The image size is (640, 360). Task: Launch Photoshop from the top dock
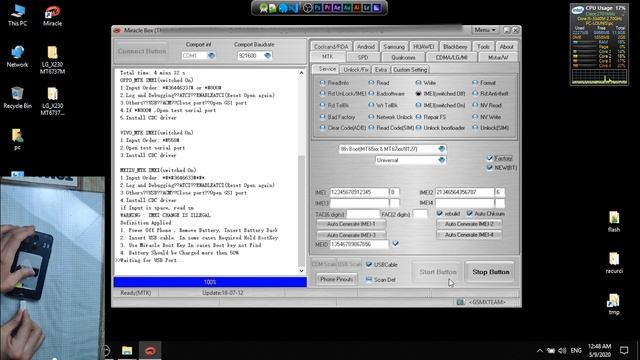(318, 8)
